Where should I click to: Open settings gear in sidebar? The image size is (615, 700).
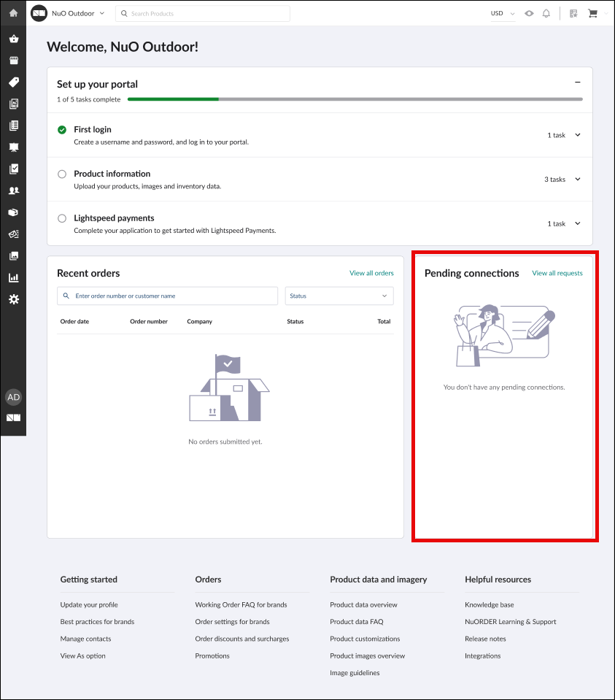[x=13, y=299]
